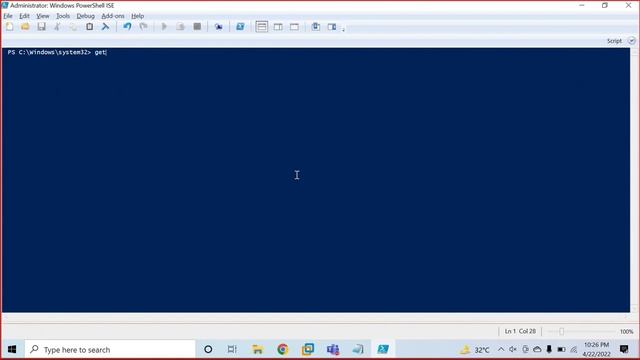Show script pane maximized layout icon

click(x=294, y=27)
